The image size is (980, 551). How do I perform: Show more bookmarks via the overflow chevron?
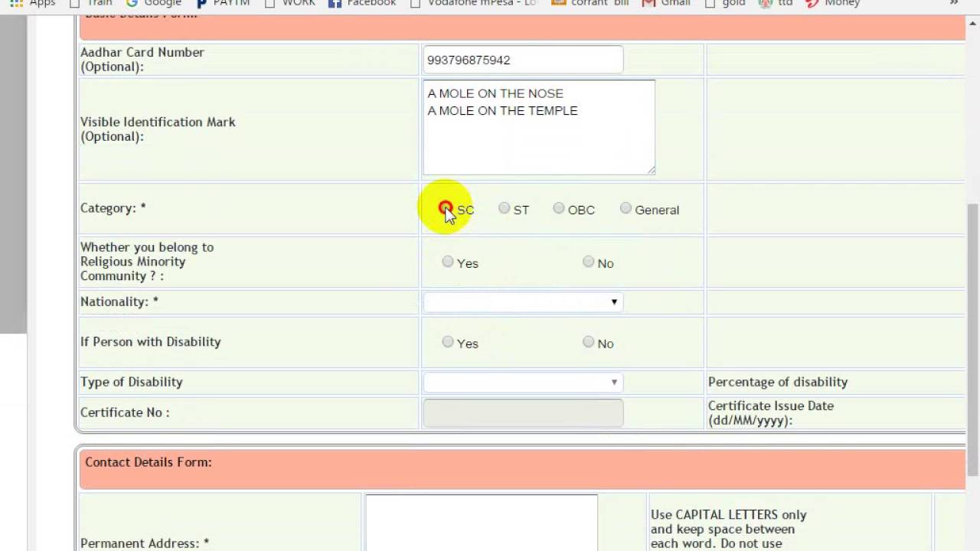tap(954, 3)
